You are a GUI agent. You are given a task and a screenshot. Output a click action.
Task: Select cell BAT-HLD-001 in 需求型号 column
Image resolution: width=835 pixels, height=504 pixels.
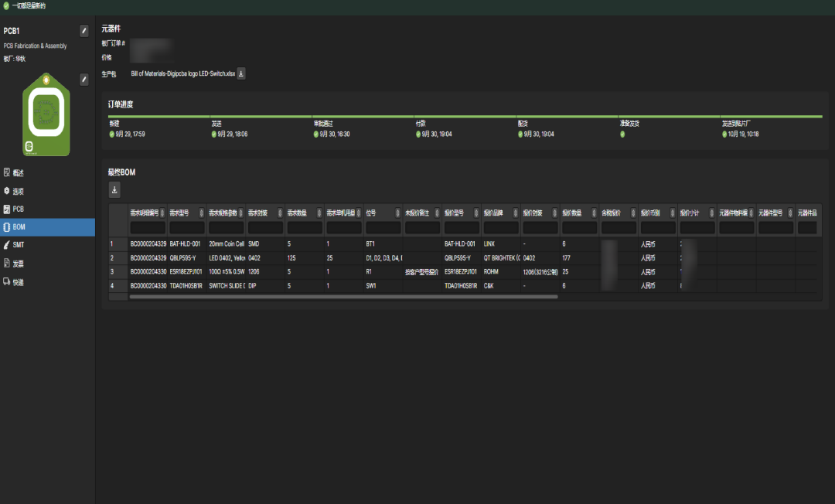tap(187, 243)
